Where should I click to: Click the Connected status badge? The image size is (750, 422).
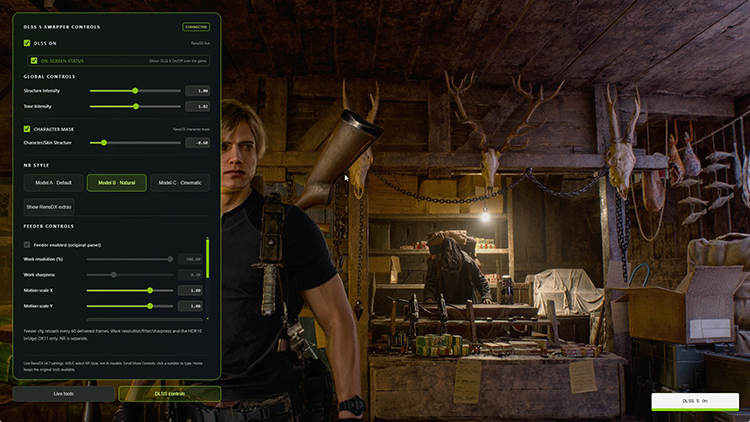click(196, 27)
